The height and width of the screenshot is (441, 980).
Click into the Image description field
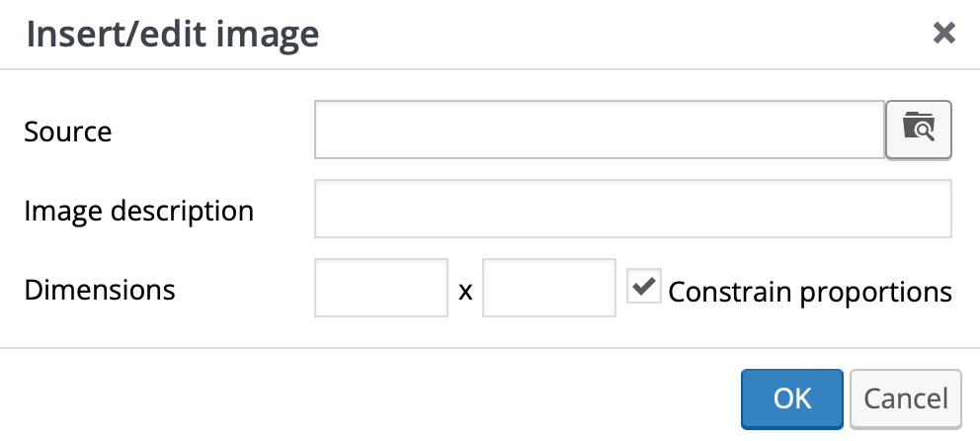(633, 209)
